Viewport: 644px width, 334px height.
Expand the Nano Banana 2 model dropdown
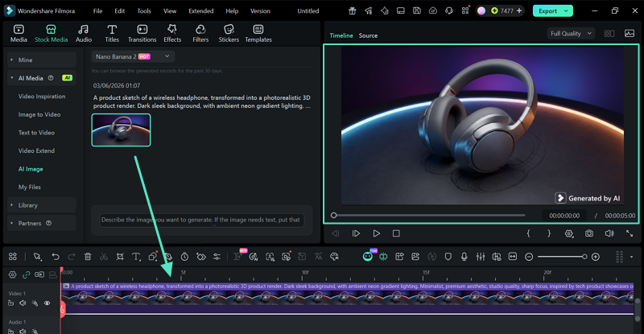coord(132,56)
